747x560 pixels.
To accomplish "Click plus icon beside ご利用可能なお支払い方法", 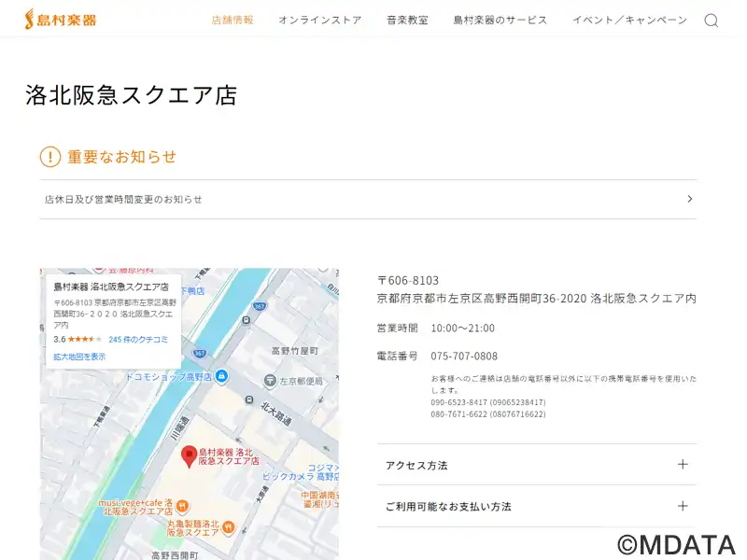I will 683,506.
